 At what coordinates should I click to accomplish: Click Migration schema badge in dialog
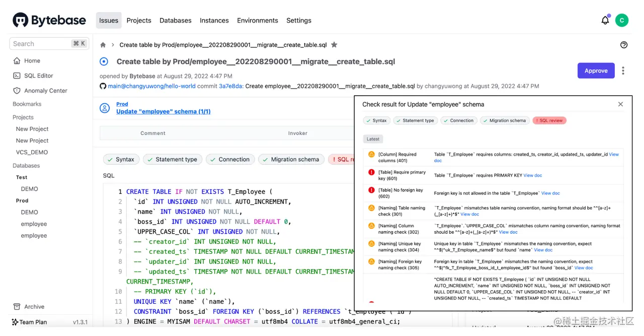[504, 120]
